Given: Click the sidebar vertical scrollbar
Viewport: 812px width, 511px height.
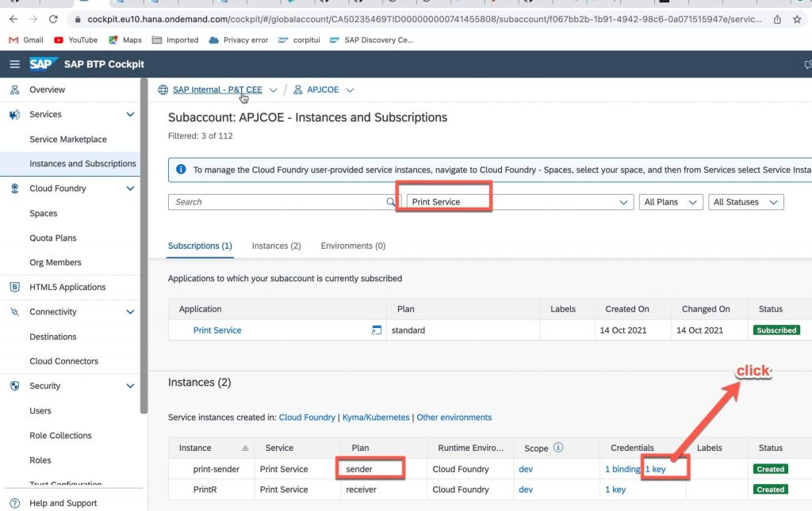Looking at the screenshot, I should click(x=144, y=246).
